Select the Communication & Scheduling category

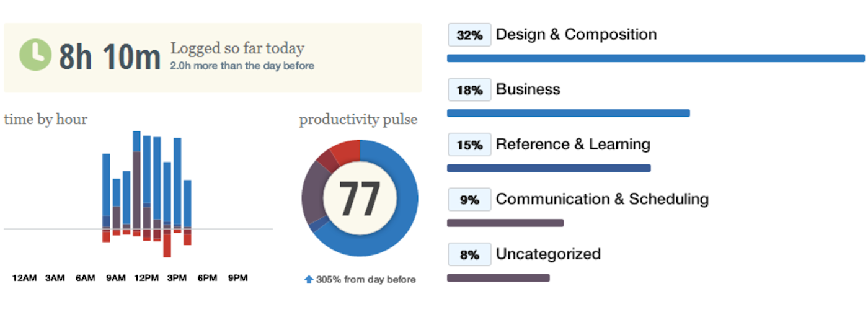pos(602,199)
